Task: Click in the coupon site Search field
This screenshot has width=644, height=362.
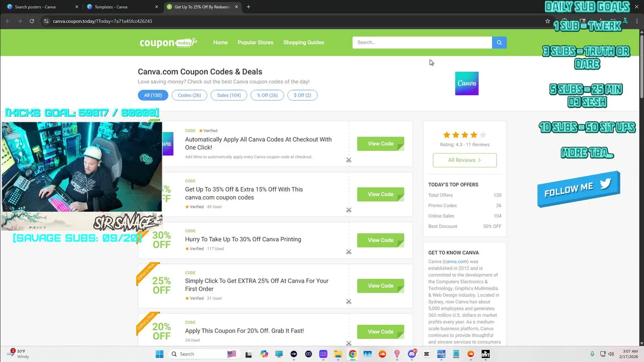Action: click(422, 43)
